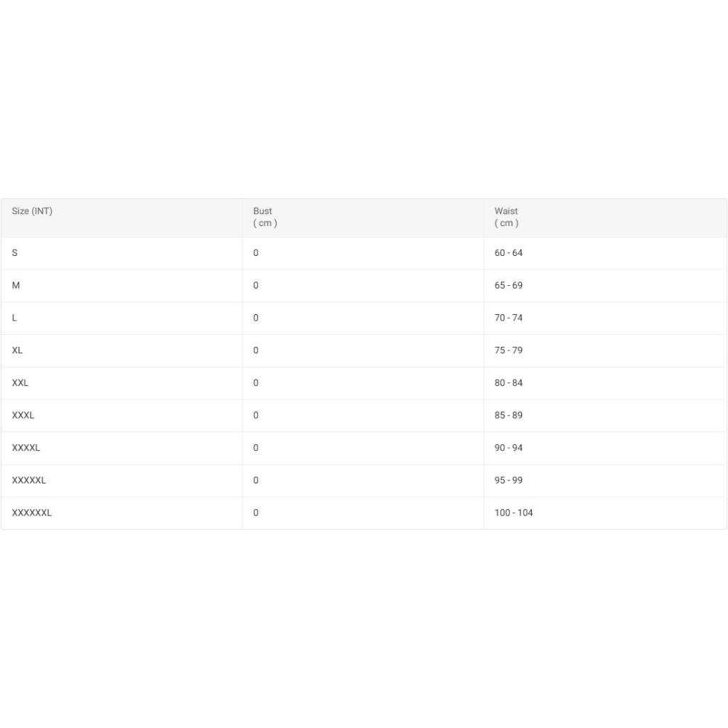Image resolution: width=728 pixels, height=728 pixels.
Task: Click the Bust (cm) column header
Action: pyautogui.click(x=264, y=217)
